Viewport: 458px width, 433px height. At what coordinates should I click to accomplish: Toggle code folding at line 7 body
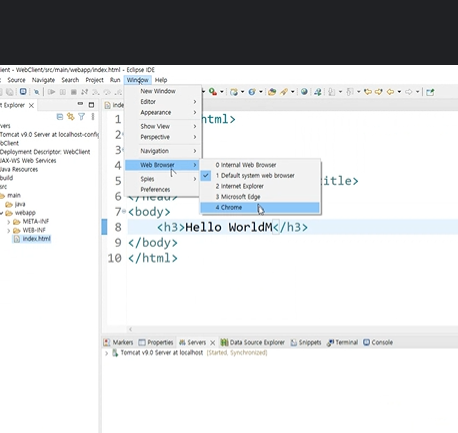pyautogui.click(x=124, y=211)
